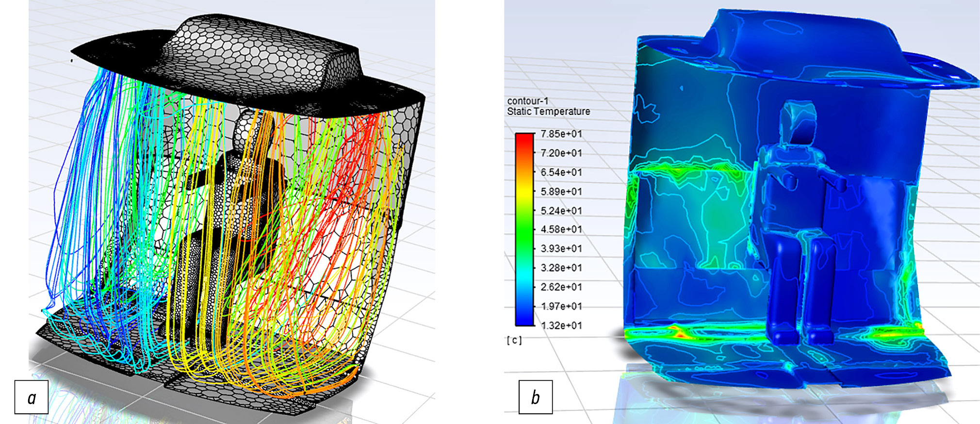Select the 3.28e+01 legend tick label
Image resolution: width=980 pixels, height=424 pixels.
click(x=561, y=268)
